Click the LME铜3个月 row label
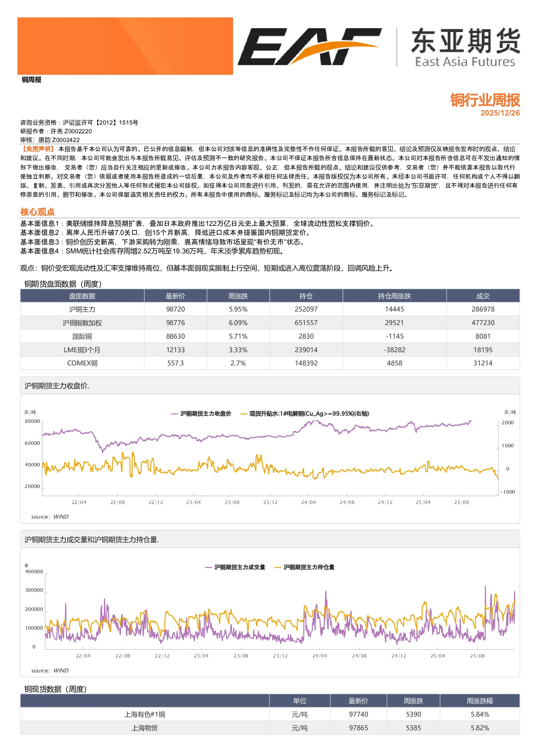Screen dimensions: 540x756 pyautogui.click(x=82, y=350)
